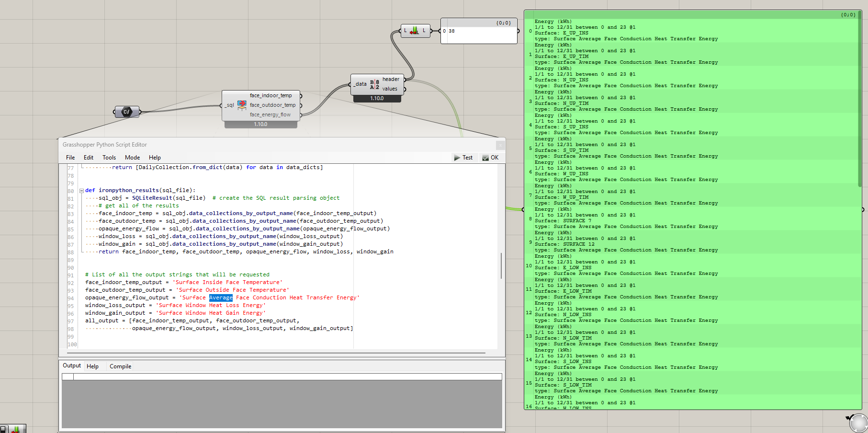Switch to the Help tab in output panel
Image resolution: width=868 pixels, height=433 pixels.
click(x=92, y=366)
